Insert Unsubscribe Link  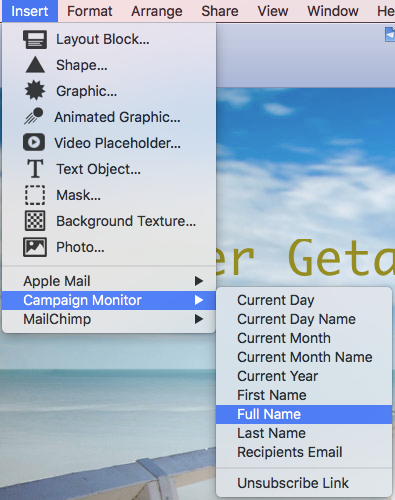pyautogui.click(x=304, y=483)
